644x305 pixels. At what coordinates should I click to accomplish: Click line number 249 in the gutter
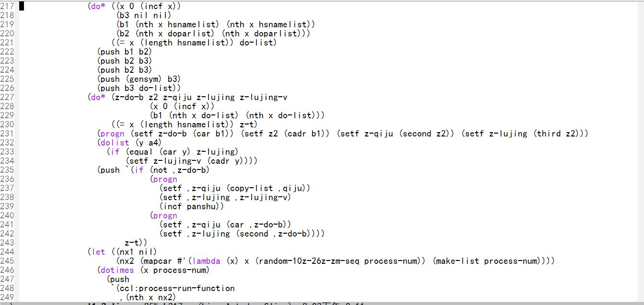tap(8, 297)
